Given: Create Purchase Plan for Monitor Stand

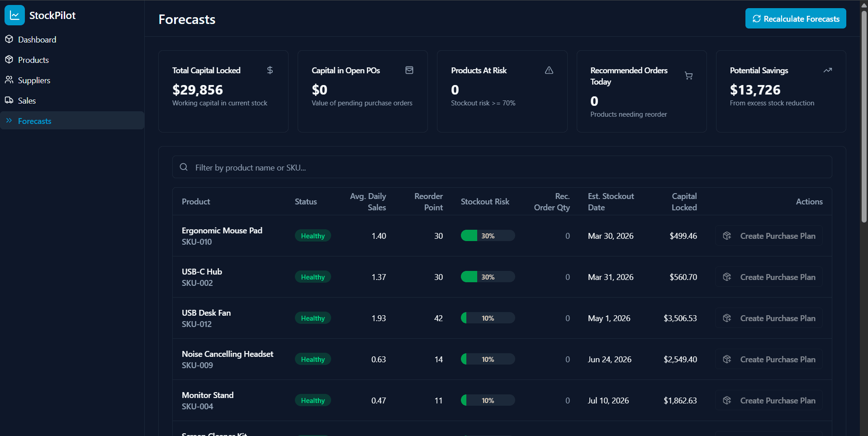Looking at the screenshot, I should [x=768, y=400].
